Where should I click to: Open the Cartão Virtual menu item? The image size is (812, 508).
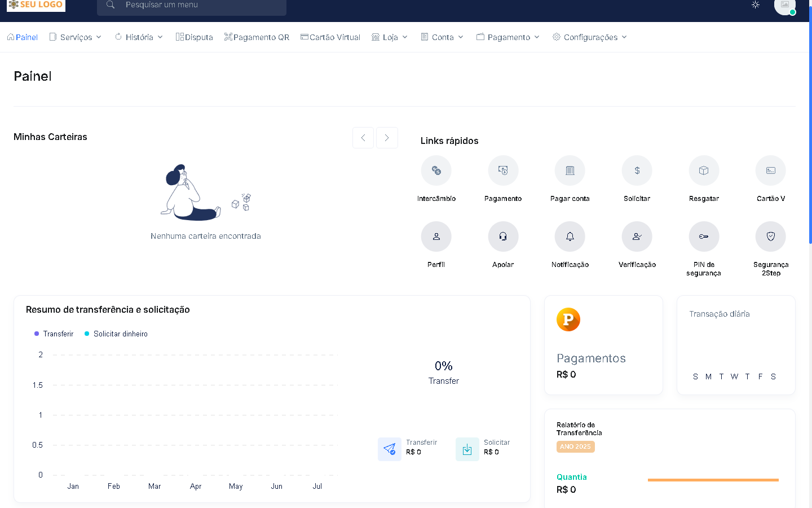(x=330, y=37)
